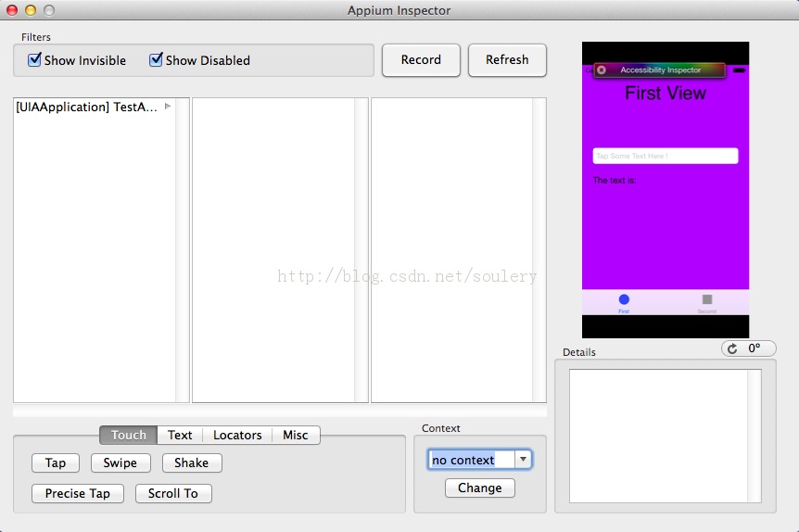Click the rotate icon beside 0° indicator
This screenshot has height=532, width=799.
(732, 348)
